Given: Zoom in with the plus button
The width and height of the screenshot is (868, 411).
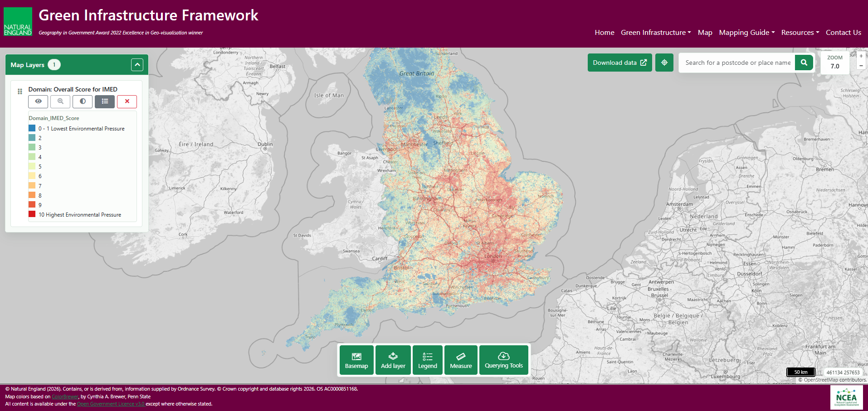Looking at the screenshot, I should [x=861, y=56].
